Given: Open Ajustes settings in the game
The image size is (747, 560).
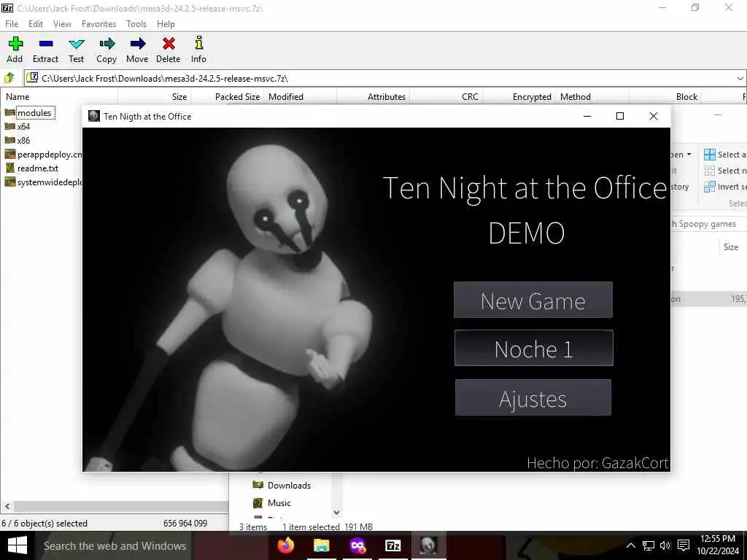Looking at the screenshot, I should pos(533,397).
